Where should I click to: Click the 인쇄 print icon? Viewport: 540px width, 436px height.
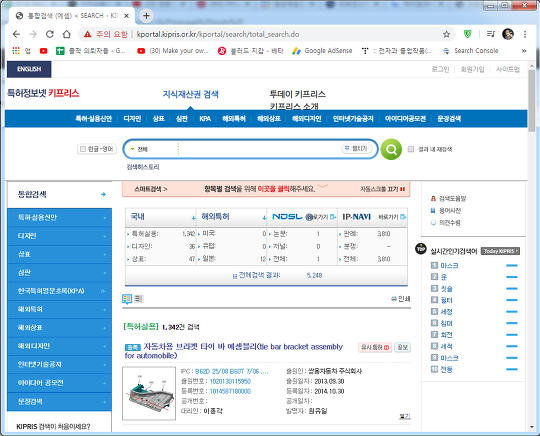coord(401,299)
